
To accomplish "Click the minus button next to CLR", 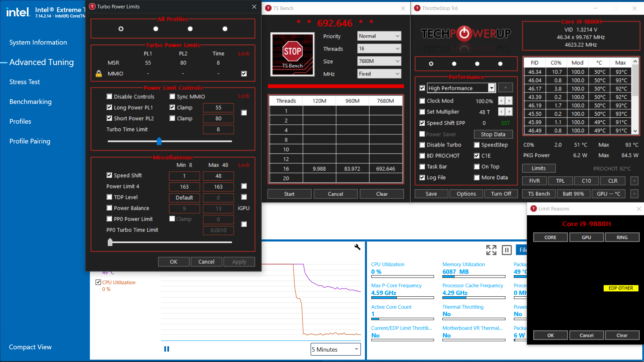I will tap(634, 181).
